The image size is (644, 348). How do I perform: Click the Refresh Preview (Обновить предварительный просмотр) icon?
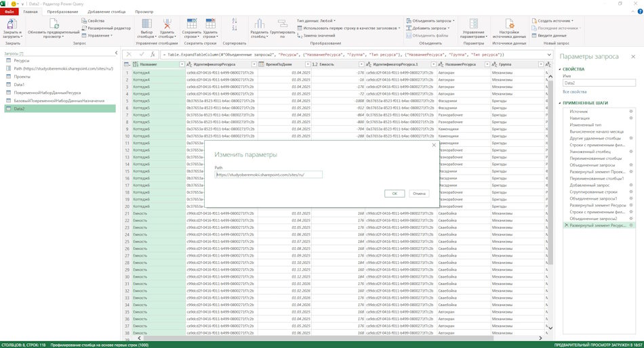tap(54, 24)
